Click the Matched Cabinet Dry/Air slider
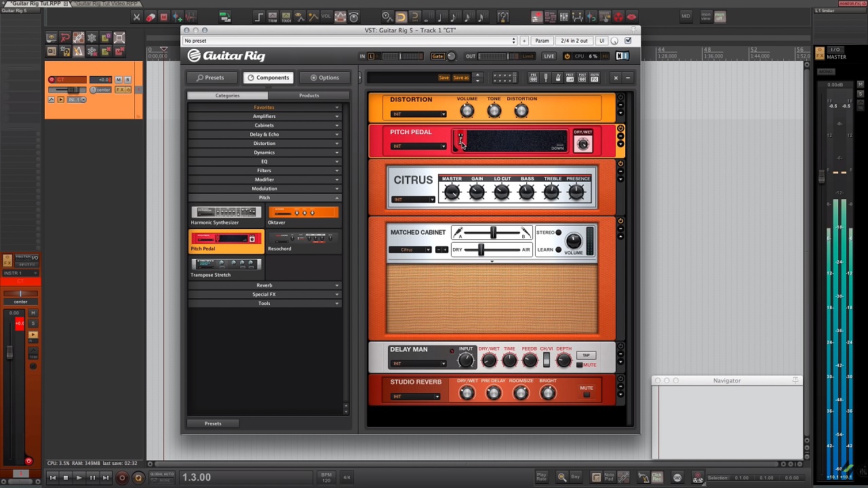 [x=481, y=250]
